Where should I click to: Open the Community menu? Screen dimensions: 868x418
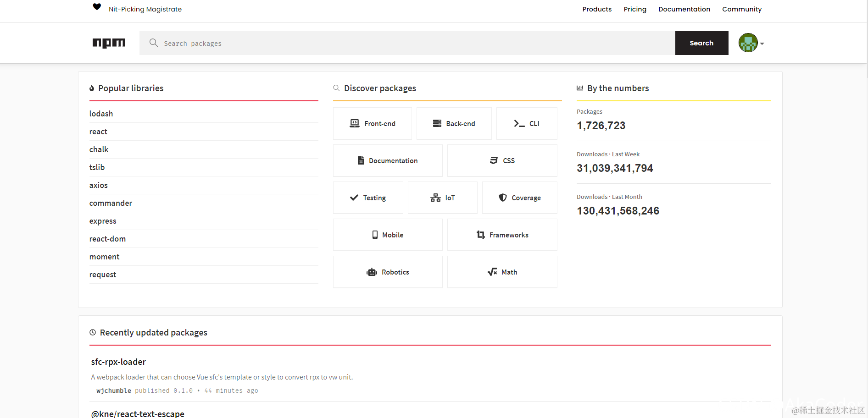pyautogui.click(x=742, y=9)
